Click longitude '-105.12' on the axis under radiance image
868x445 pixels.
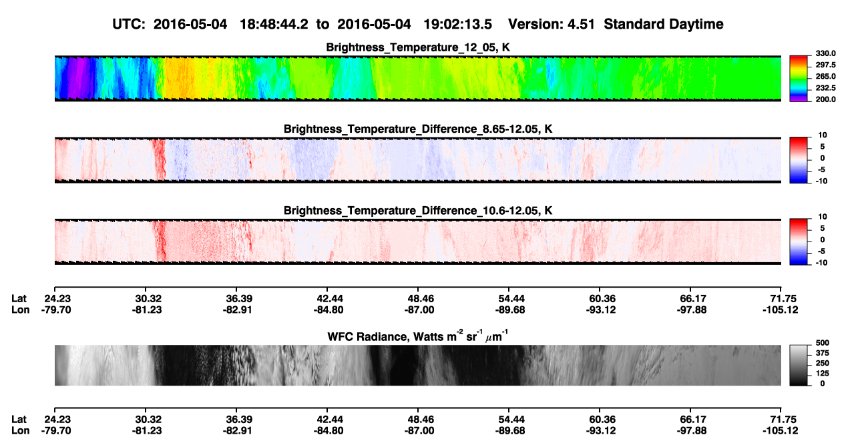coord(780,431)
